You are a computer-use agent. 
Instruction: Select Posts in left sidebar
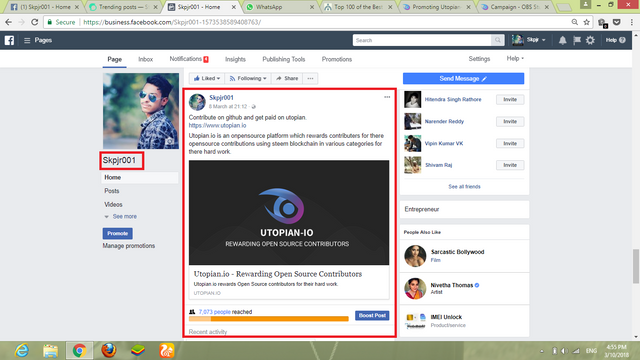(111, 191)
